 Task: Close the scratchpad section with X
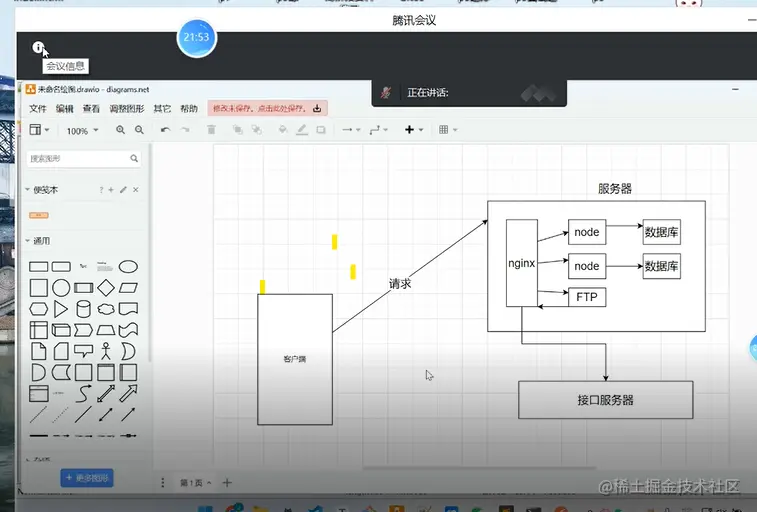pyautogui.click(x=136, y=190)
